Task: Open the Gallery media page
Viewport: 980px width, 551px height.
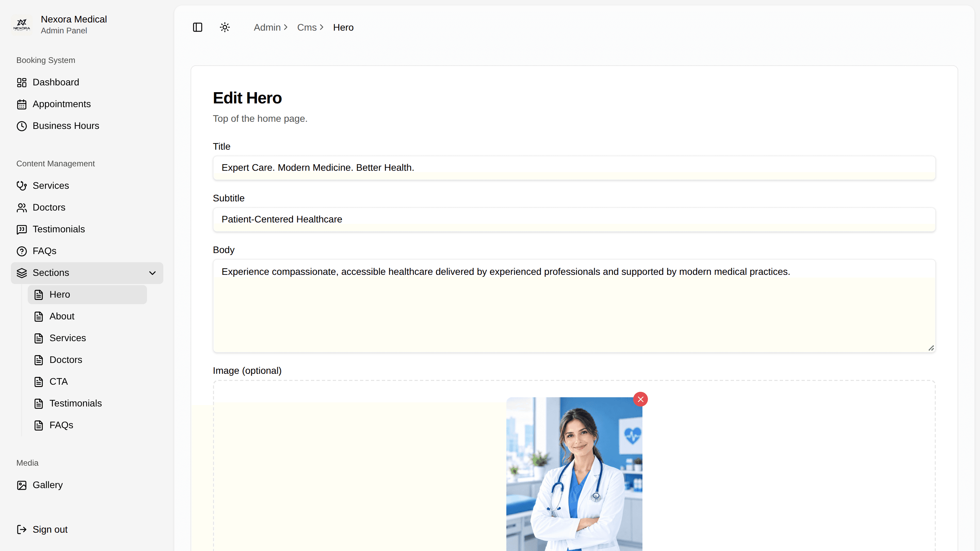Action: pos(87,485)
